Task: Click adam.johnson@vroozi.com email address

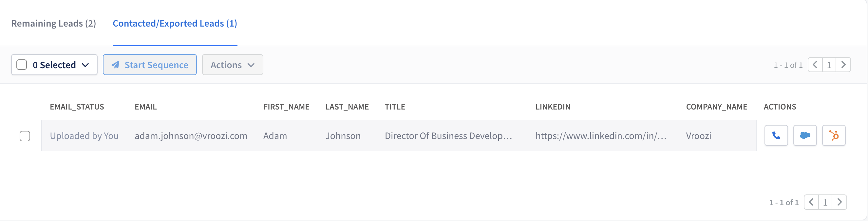Action: (191, 136)
